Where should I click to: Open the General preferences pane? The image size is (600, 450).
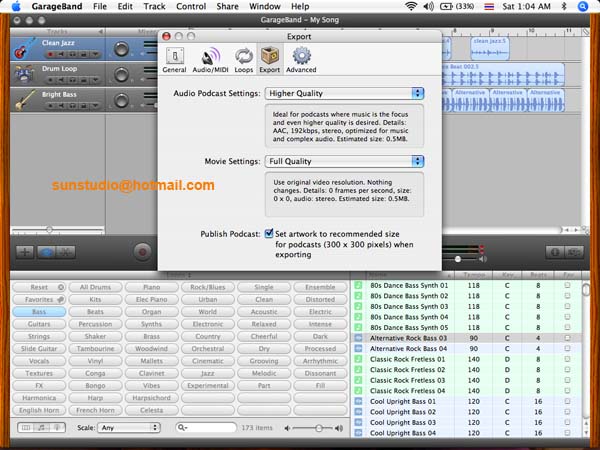(x=174, y=60)
